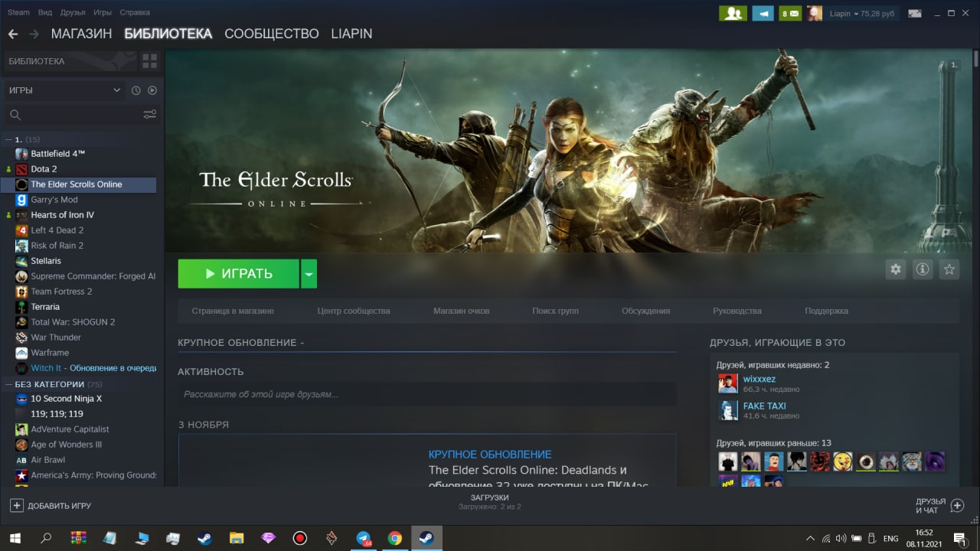The height and width of the screenshot is (551, 980).
Task: Open Друзья и чат plus icon
Action: (x=957, y=506)
